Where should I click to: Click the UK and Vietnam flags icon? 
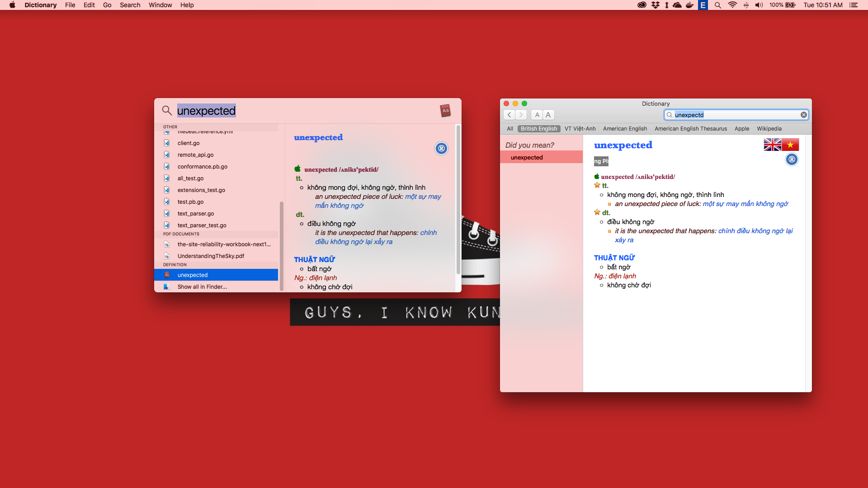[x=781, y=145]
